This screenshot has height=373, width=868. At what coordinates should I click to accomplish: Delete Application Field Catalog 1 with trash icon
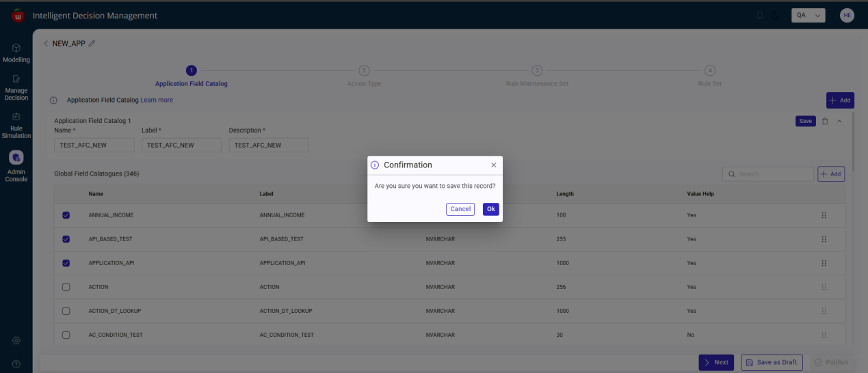[x=825, y=121]
